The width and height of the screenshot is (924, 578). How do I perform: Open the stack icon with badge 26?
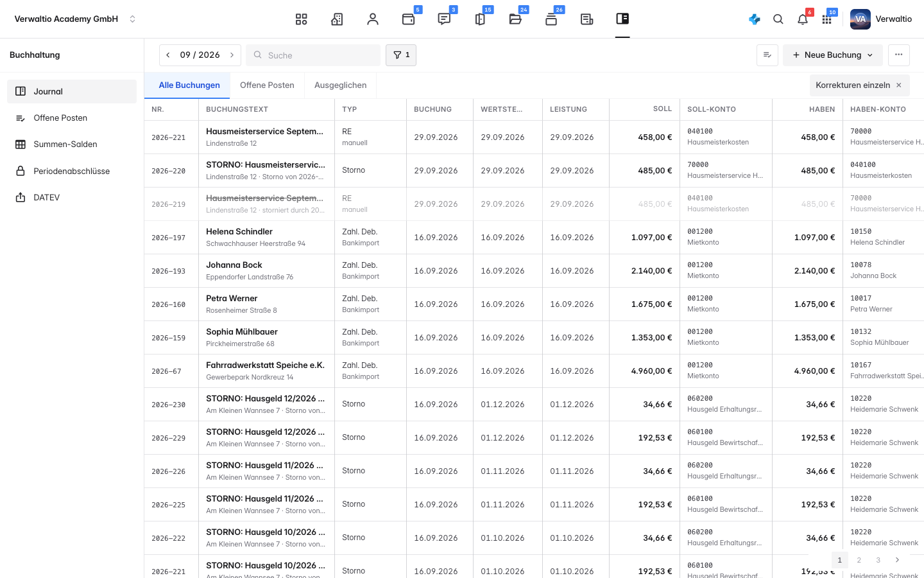coord(551,19)
